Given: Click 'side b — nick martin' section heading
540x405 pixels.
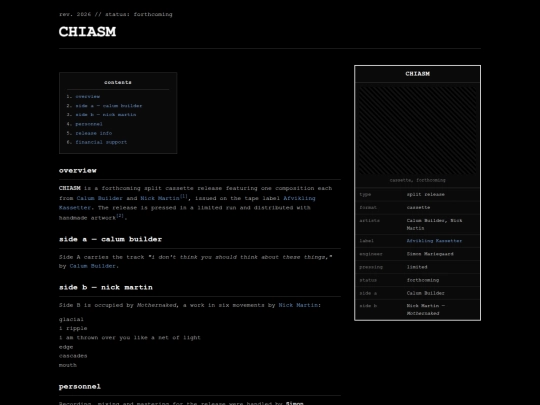Looking at the screenshot, I should coord(106,288).
